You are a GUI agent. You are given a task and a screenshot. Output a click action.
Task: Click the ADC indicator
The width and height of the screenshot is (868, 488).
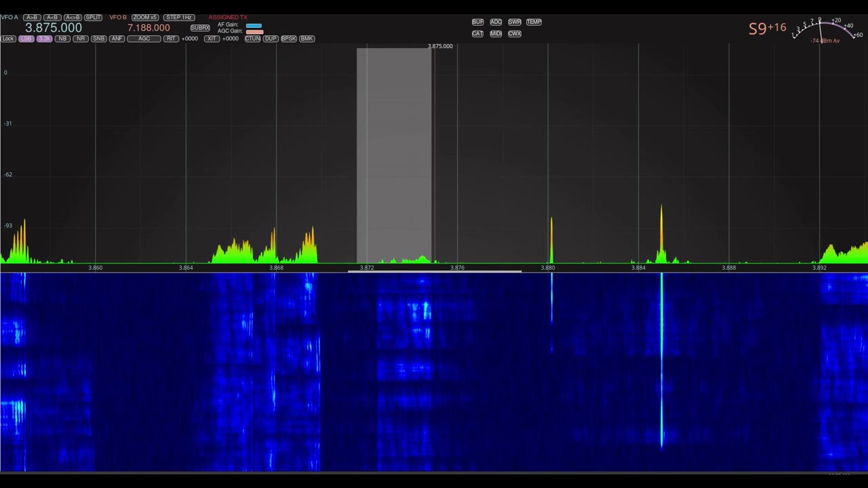click(x=496, y=22)
